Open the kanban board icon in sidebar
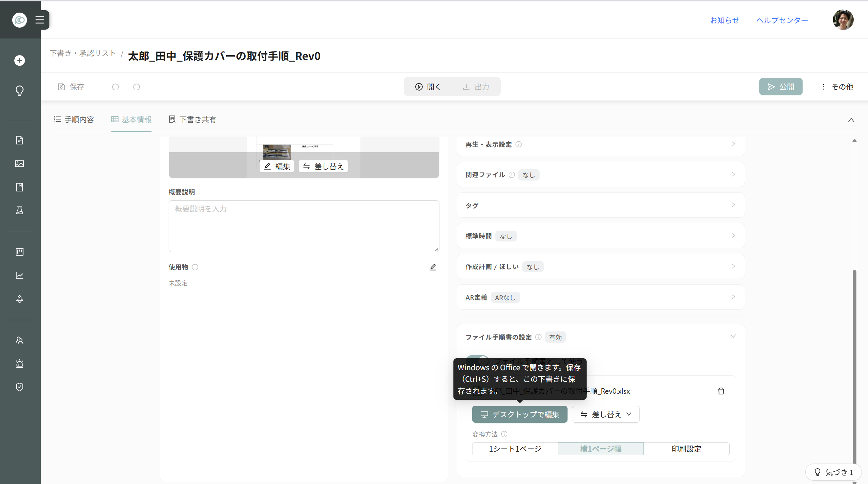 click(x=20, y=252)
